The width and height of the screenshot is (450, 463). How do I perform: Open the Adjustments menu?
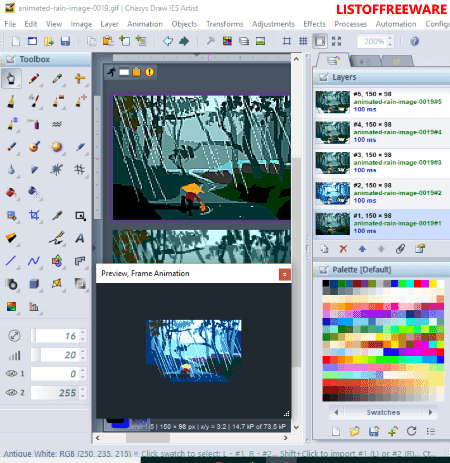273,24
